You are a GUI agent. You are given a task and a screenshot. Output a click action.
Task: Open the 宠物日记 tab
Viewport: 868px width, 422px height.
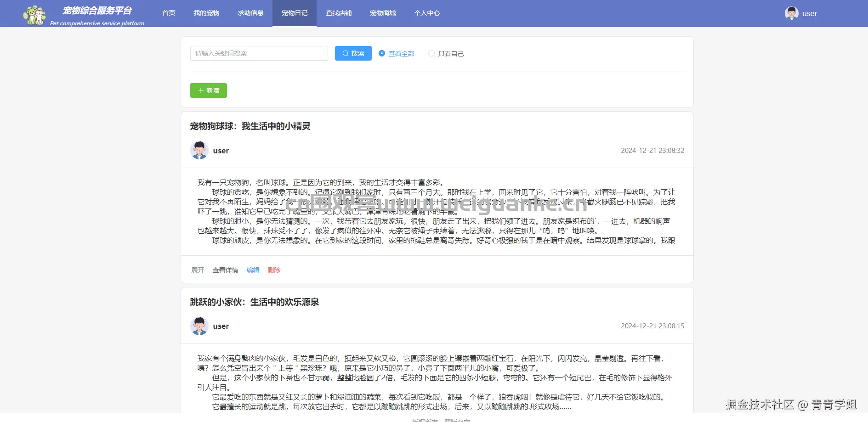click(295, 13)
